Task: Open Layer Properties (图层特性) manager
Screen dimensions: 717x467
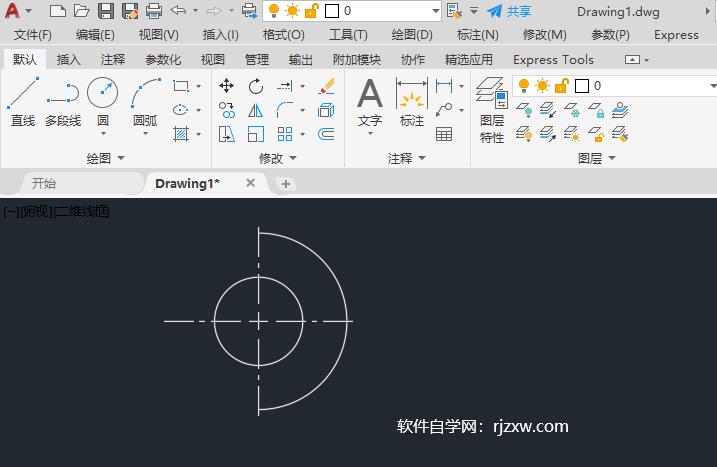Action: pyautogui.click(x=492, y=110)
